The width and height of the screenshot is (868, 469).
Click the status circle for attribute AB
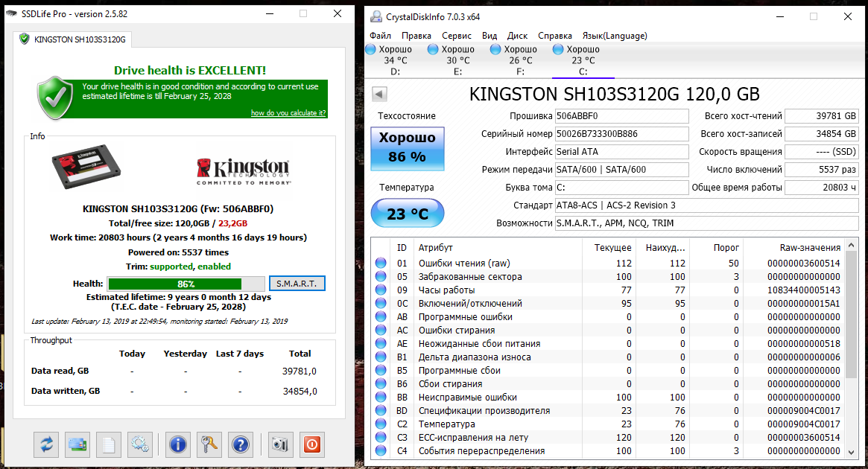381,316
